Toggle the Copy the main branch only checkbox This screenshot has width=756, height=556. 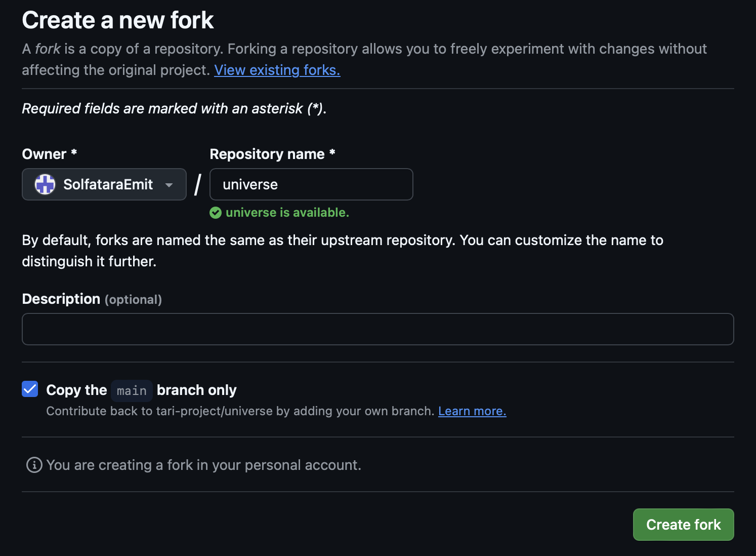click(x=30, y=389)
